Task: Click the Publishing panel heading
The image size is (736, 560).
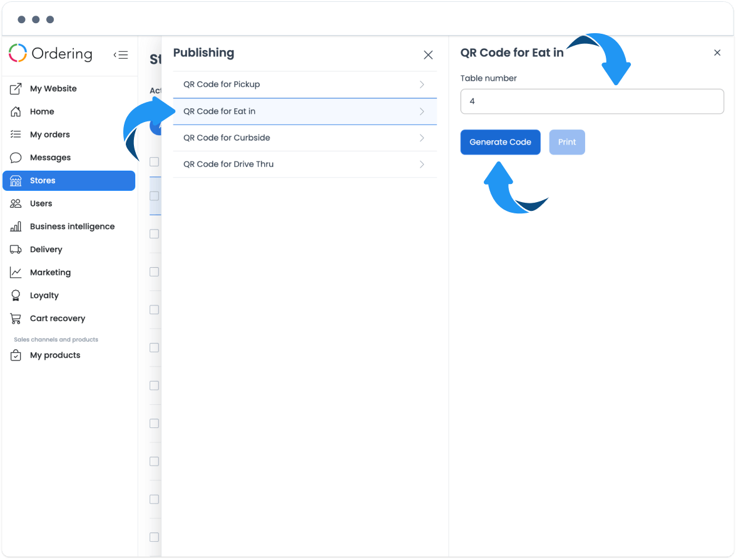Action: click(x=204, y=53)
